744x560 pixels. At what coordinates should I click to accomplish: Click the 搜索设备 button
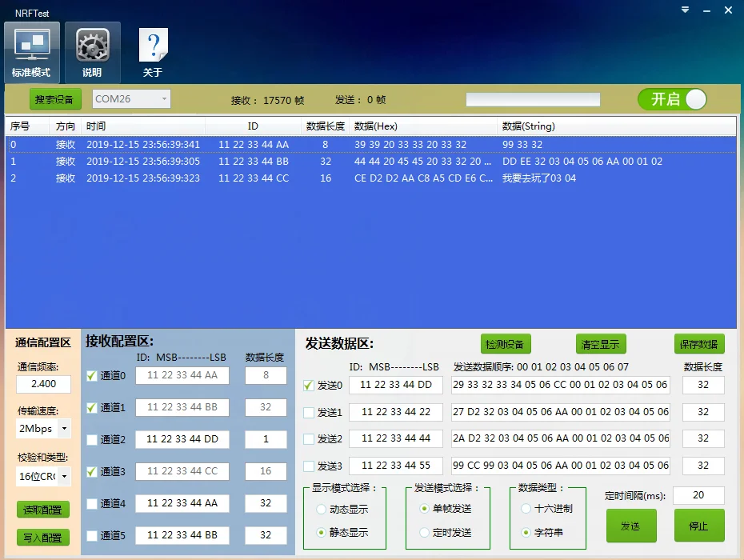[x=55, y=99]
